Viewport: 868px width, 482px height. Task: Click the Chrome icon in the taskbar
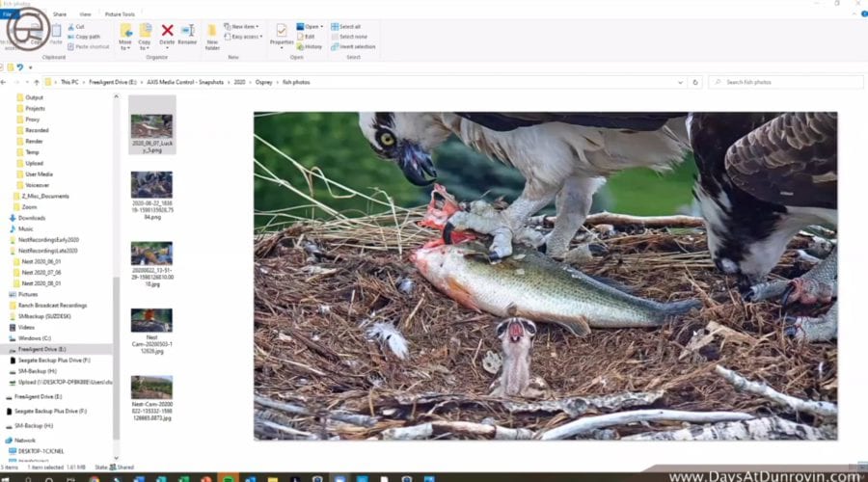tap(95, 479)
